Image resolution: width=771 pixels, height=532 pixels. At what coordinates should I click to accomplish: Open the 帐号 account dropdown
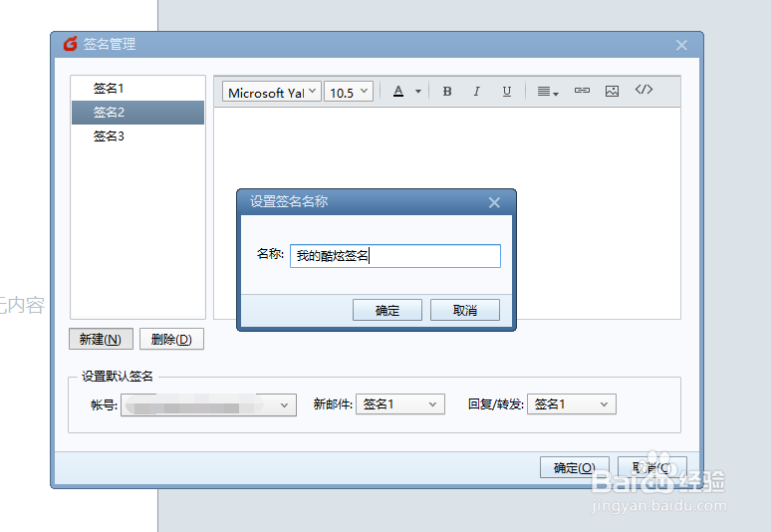[208, 405]
